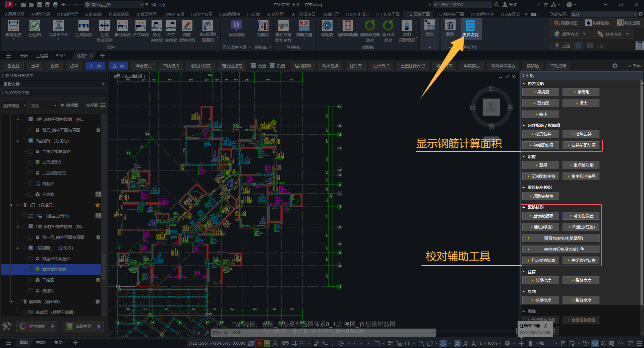Click the 更多功能 more functions icon
644x348 pixels.
(x=470, y=26)
